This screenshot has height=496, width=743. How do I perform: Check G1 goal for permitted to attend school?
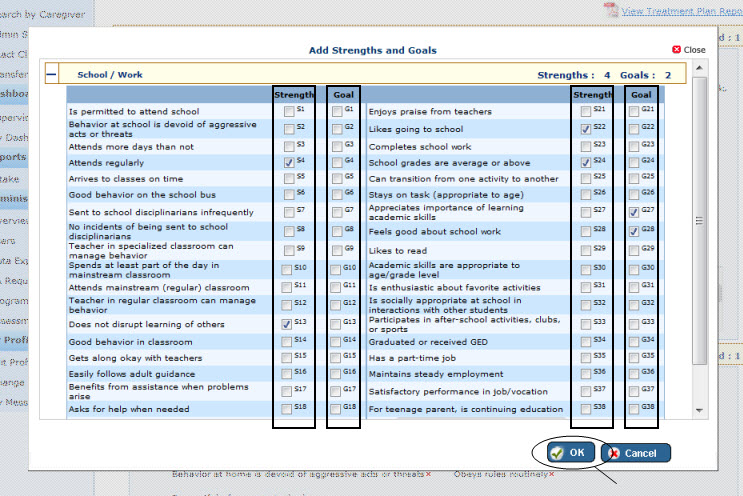click(x=337, y=111)
